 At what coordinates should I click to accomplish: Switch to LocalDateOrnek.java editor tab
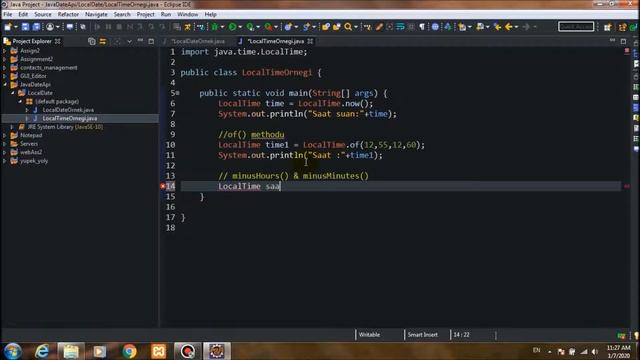pos(198,41)
